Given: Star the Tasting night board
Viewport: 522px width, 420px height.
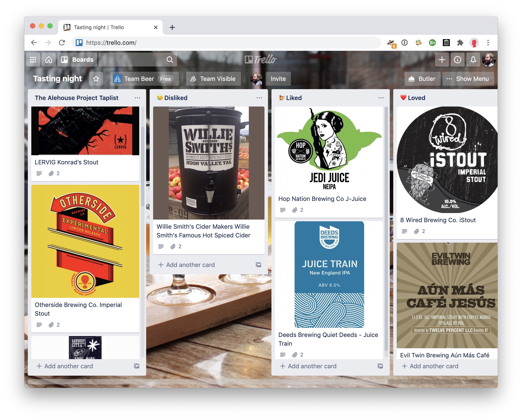Looking at the screenshot, I should click(96, 79).
